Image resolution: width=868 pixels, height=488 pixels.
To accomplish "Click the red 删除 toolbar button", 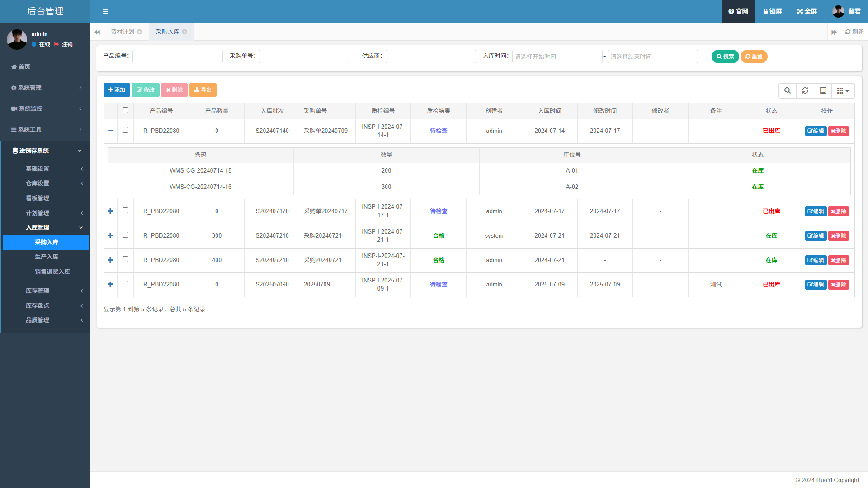I will tap(174, 90).
